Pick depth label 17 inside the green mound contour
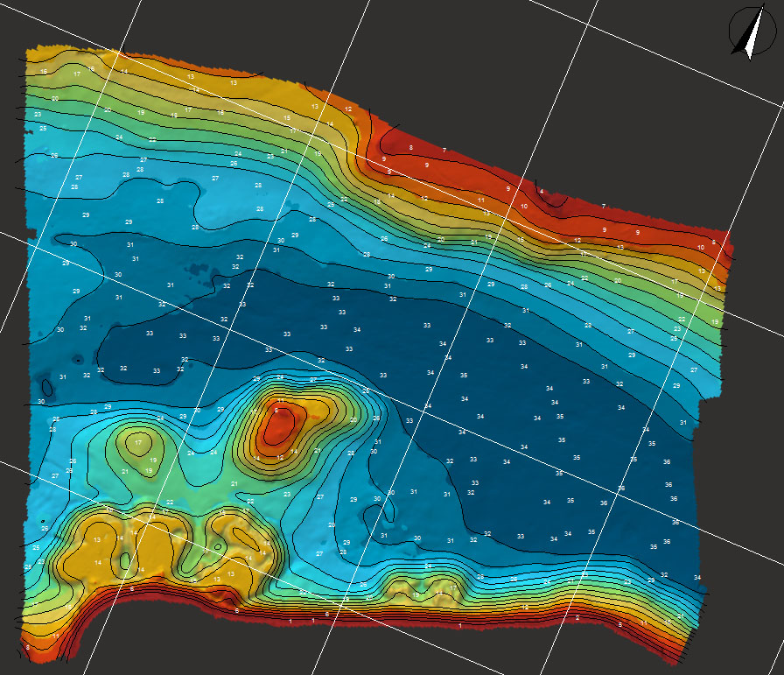The width and height of the screenshot is (784, 675). [137, 443]
